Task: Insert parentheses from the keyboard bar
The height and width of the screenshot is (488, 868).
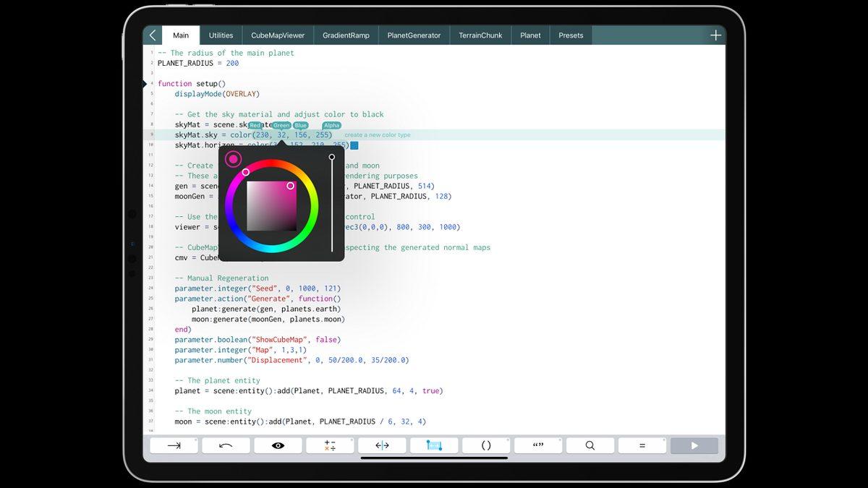Action: click(x=486, y=445)
